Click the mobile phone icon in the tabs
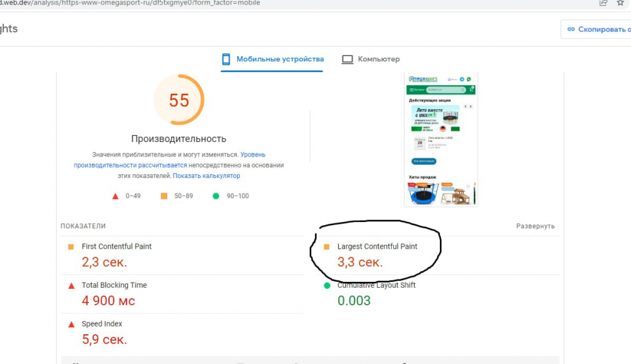The image size is (631, 364). [x=226, y=59]
